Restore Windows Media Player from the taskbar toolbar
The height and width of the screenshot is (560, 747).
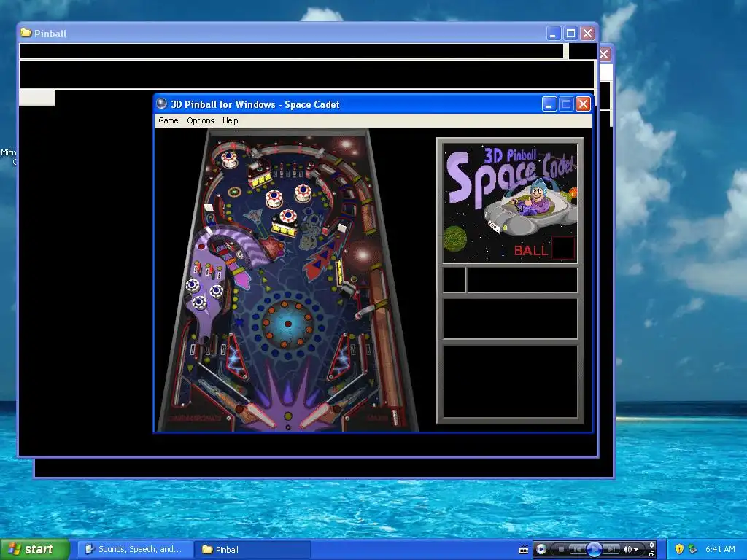[651, 554]
